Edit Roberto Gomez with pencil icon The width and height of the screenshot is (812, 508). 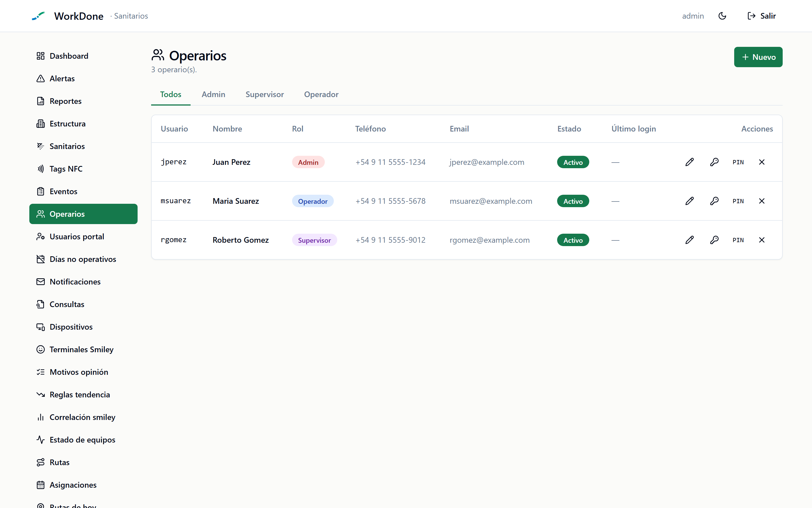click(690, 240)
